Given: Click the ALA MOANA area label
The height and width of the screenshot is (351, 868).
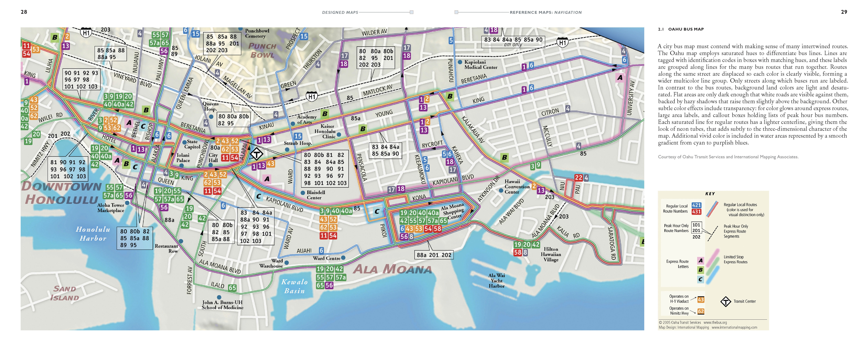Looking at the screenshot, I should point(392,269).
